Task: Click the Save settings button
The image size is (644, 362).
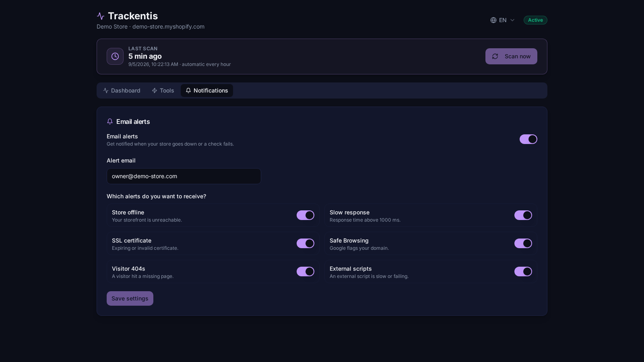Action: pos(130,298)
